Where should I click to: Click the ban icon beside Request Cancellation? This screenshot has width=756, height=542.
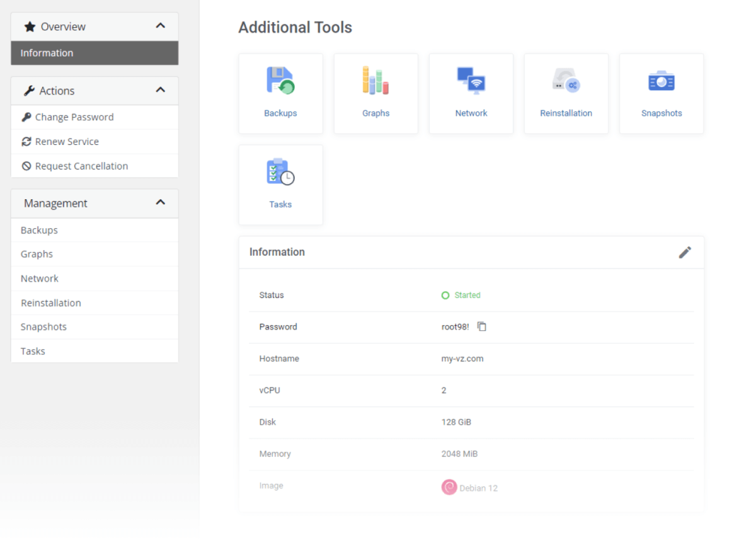pos(26,166)
